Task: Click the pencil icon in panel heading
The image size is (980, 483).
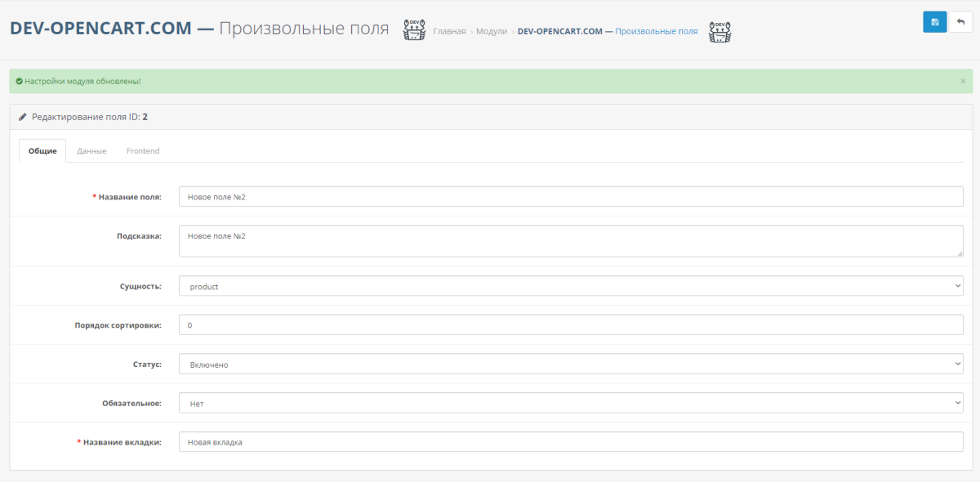Action: [x=23, y=117]
